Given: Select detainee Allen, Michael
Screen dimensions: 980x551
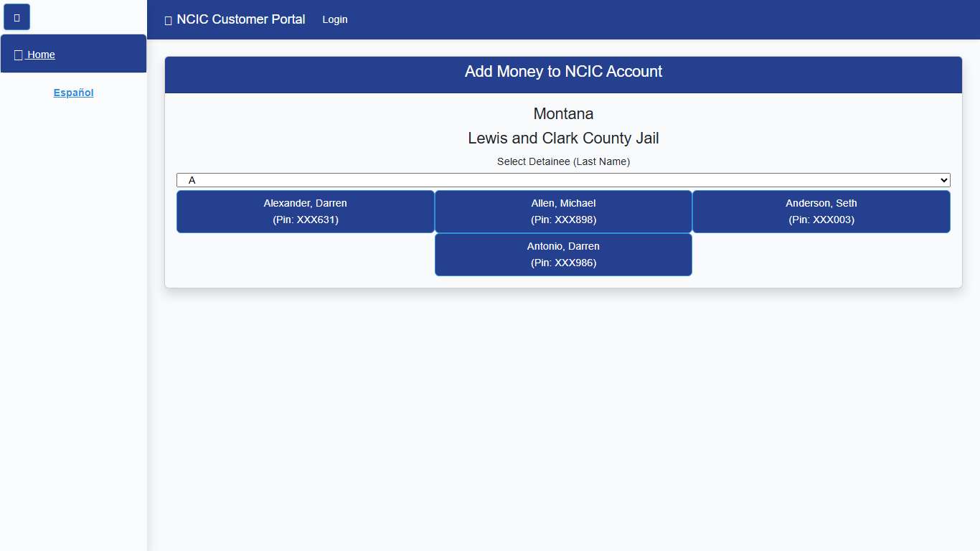Looking at the screenshot, I should [x=563, y=211].
